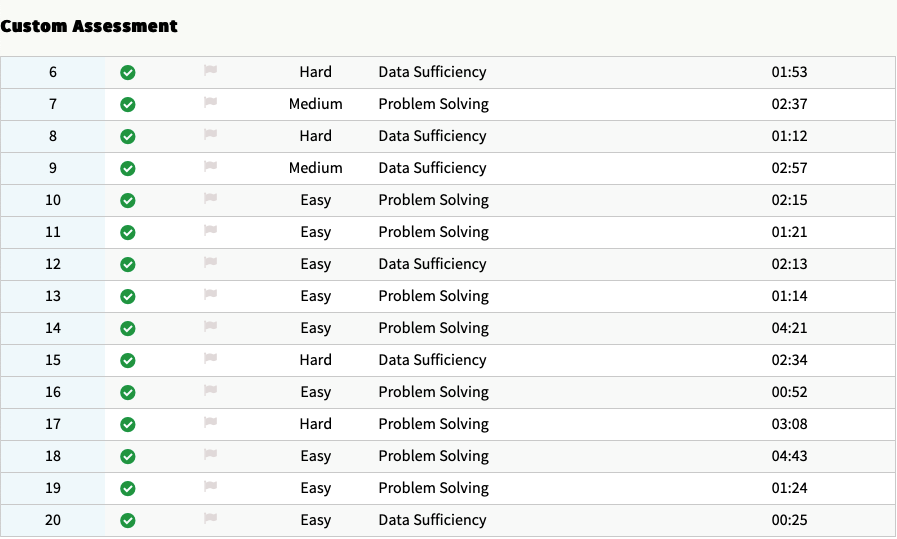
Task: Click the flag icon in row 12
Action: [210, 263]
